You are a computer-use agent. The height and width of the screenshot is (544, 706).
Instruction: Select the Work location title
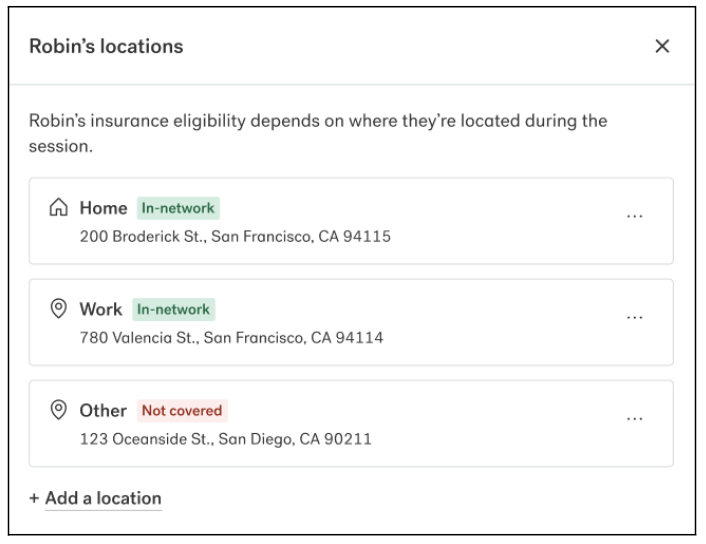[101, 309]
